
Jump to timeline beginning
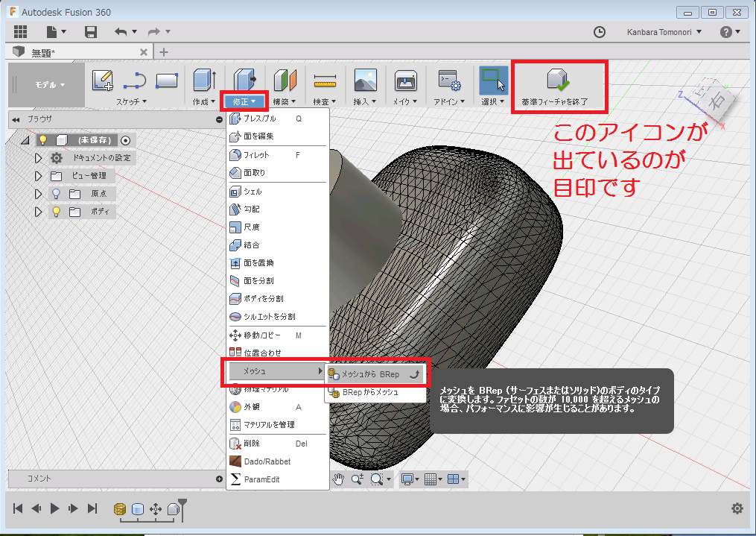point(18,508)
